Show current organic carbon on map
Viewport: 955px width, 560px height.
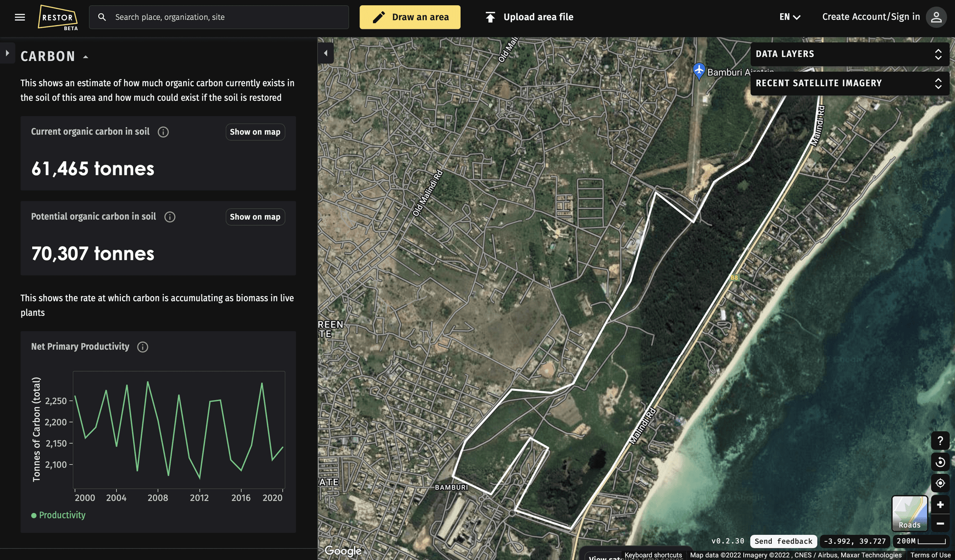pyautogui.click(x=255, y=132)
